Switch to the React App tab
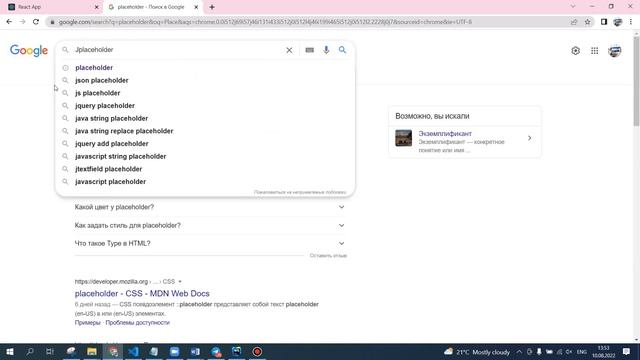 pyautogui.click(x=52, y=7)
